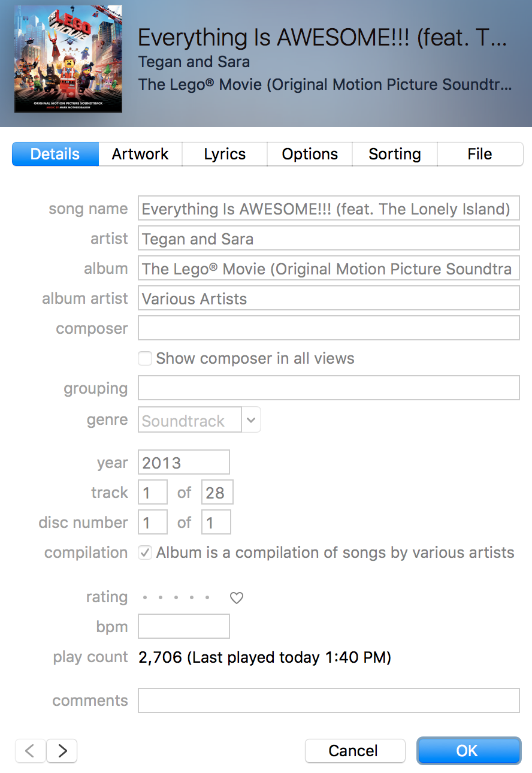Image resolution: width=532 pixels, height=773 pixels.
Task: Open the File tab
Action: point(480,154)
